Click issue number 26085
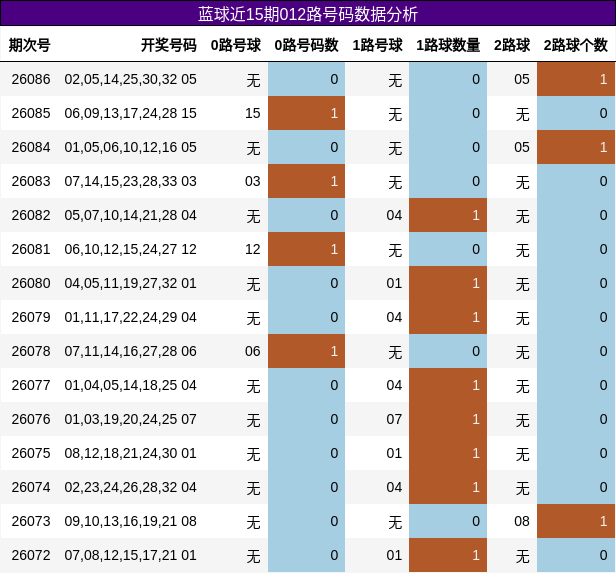616x573 pixels. (x=31, y=114)
